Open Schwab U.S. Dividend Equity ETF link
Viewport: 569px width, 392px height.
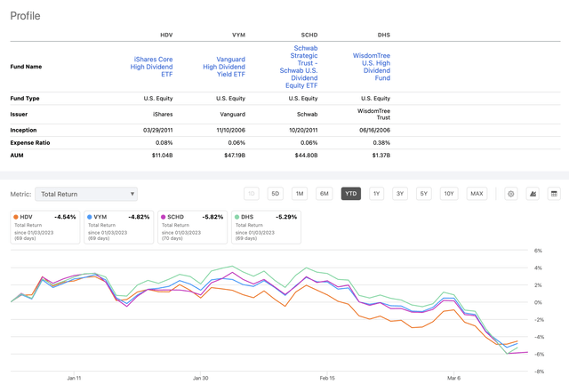pyautogui.click(x=299, y=67)
